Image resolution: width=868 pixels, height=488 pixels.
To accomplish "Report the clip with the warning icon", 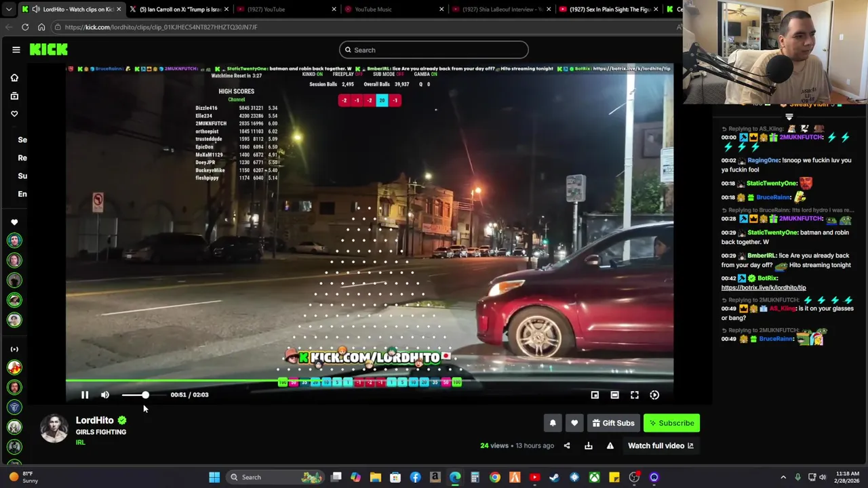I will click(x=610, y=445).
